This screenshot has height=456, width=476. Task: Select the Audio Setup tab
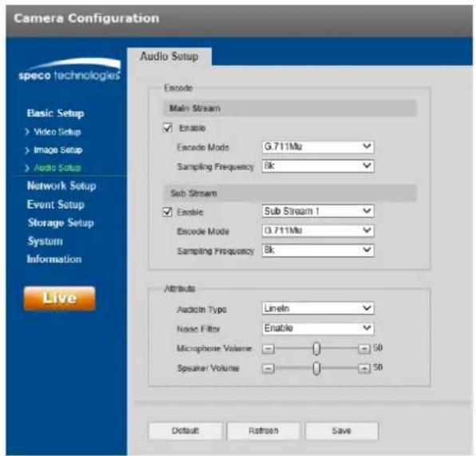[x=169, y=57]
